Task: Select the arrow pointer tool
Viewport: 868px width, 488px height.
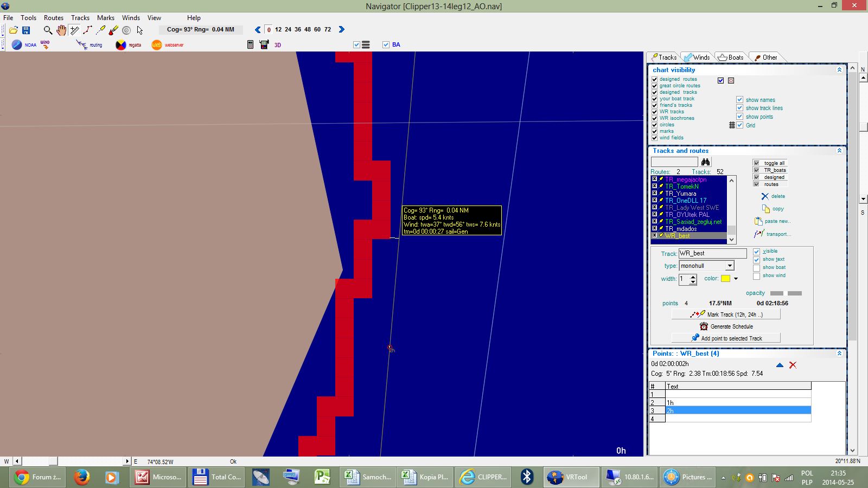Action: [x=139, y=30]
